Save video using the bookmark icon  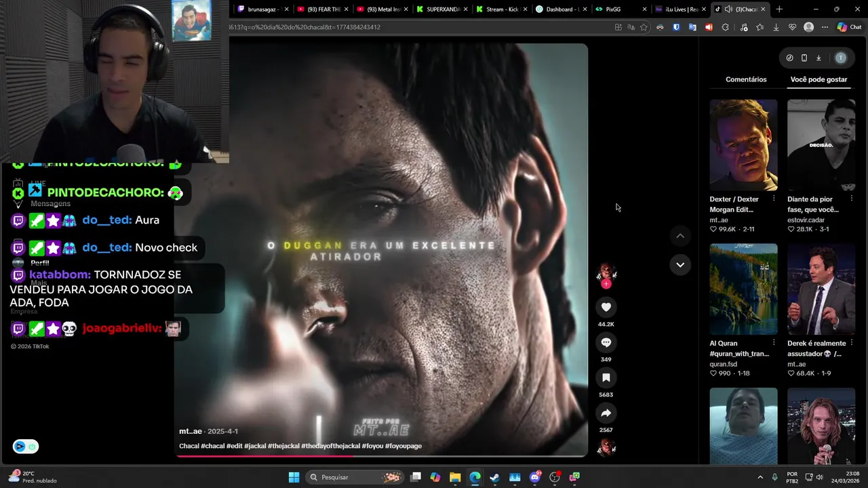pyautogui.click(x=606, y=378)
